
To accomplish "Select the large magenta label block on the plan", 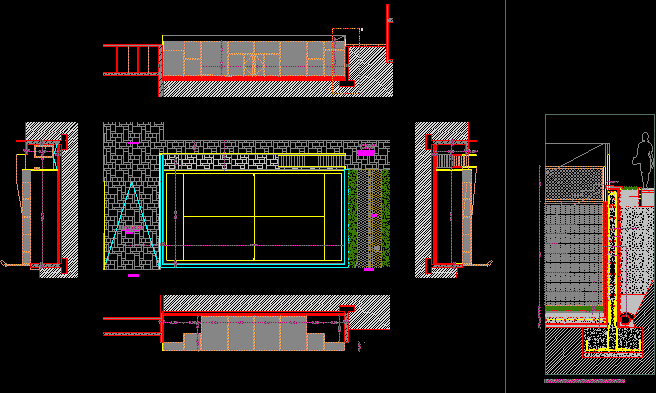I will tap(366, 153).
